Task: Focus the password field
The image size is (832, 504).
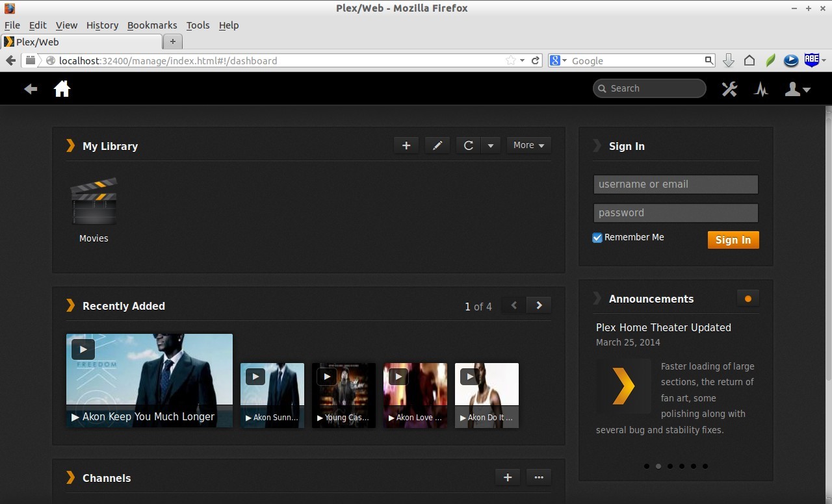Action: pyautogui.click(x=676, y=212)
